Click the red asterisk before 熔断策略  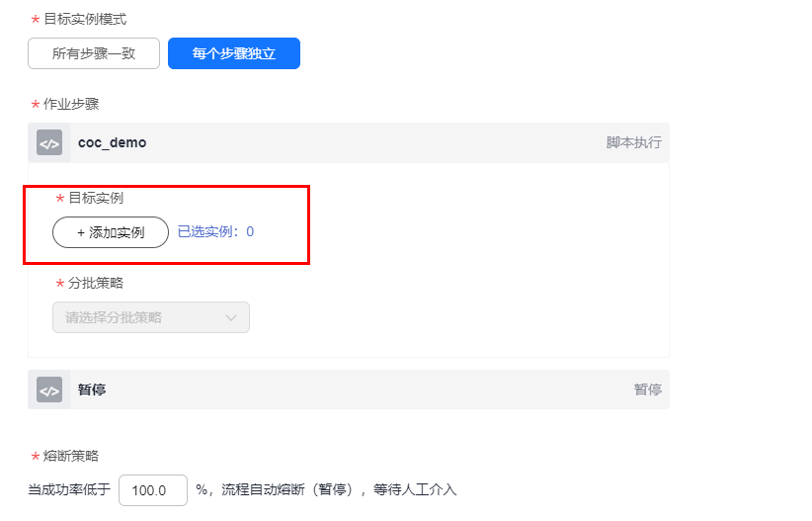click(x=36, y=456)
